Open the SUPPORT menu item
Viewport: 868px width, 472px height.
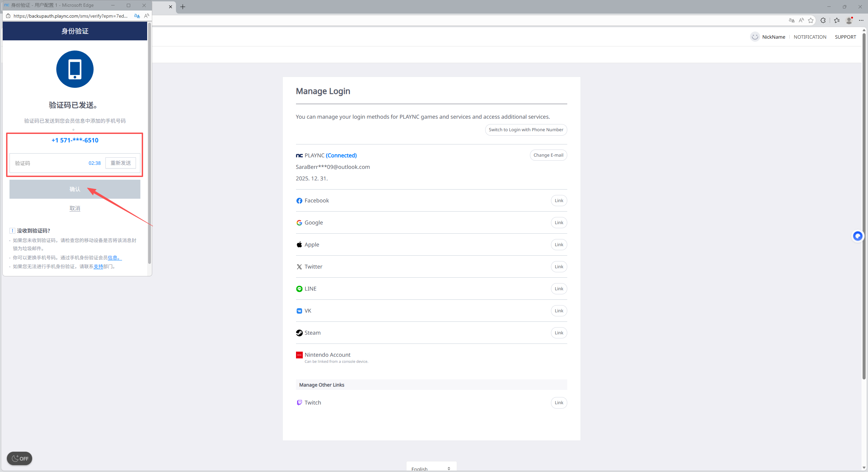[x=845, y=37]
